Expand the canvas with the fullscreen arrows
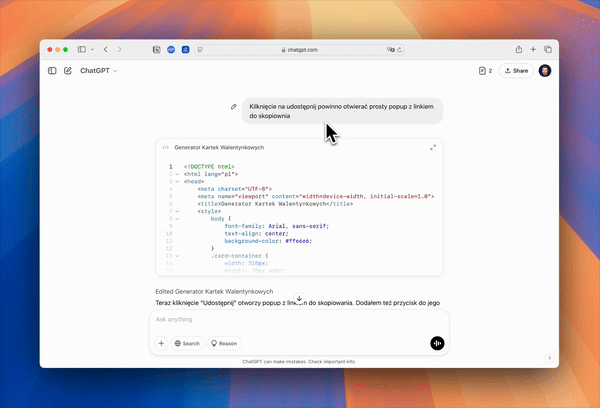Screen dimensions: 600x408 pos(433,147)
